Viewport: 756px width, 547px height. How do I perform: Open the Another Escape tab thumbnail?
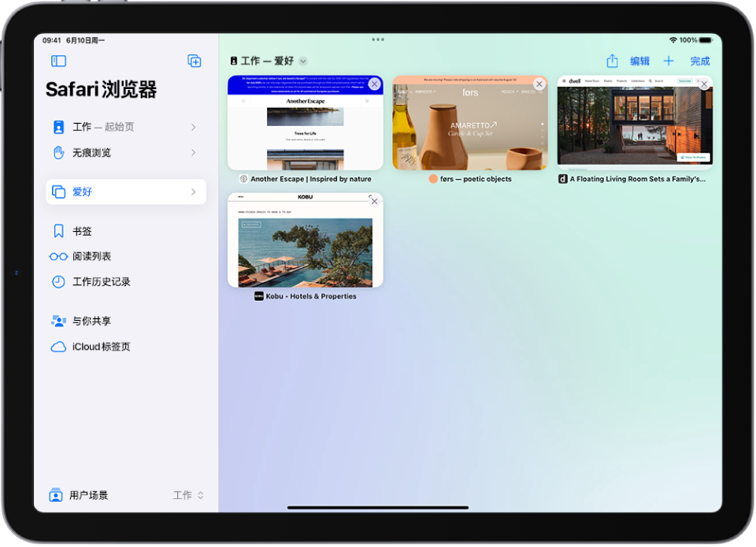[x=306, y=122]
